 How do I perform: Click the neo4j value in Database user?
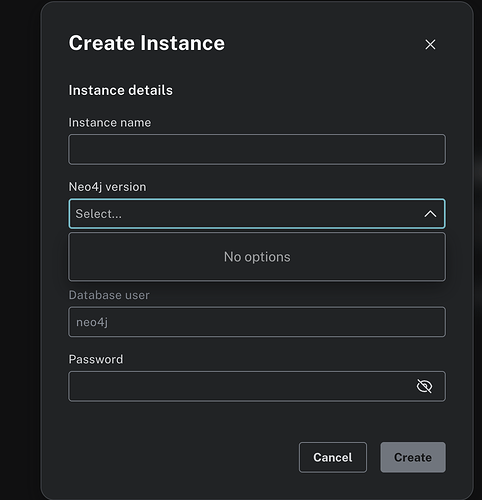coord(92,322)
